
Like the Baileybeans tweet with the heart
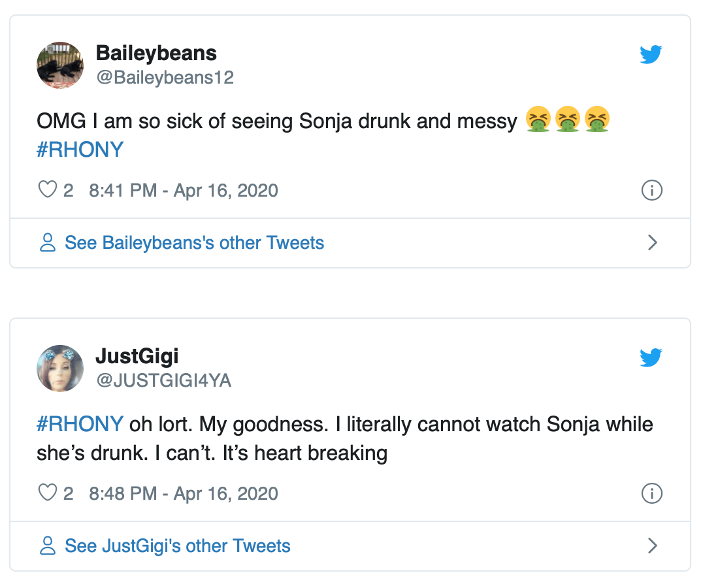point(48,190)
